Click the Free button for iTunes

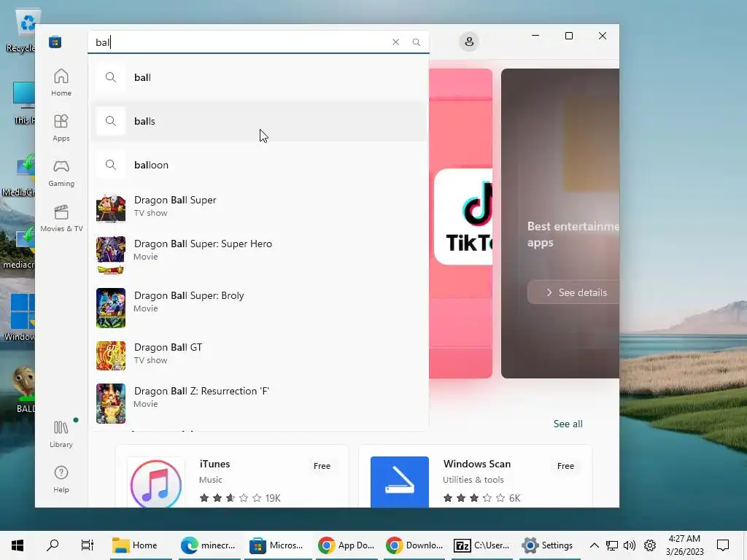click(322, 466)
